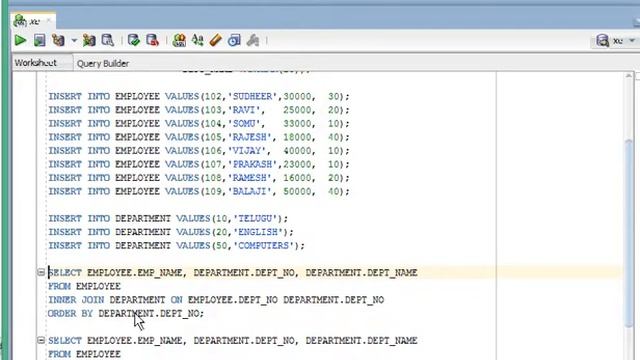Click the INSERT line with 'PRAKASH'
The height and width of the screenshot is (360, 640).
tap(199, 164)
